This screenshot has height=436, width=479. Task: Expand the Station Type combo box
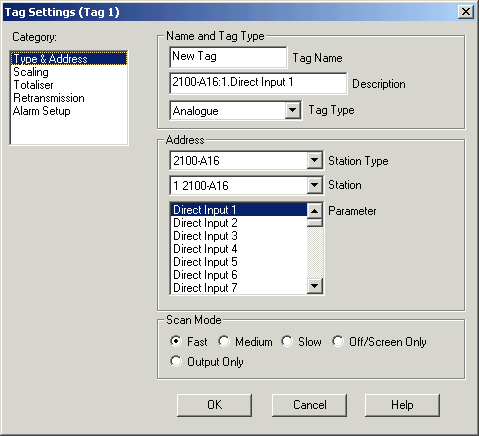click(x=314, y=160)
